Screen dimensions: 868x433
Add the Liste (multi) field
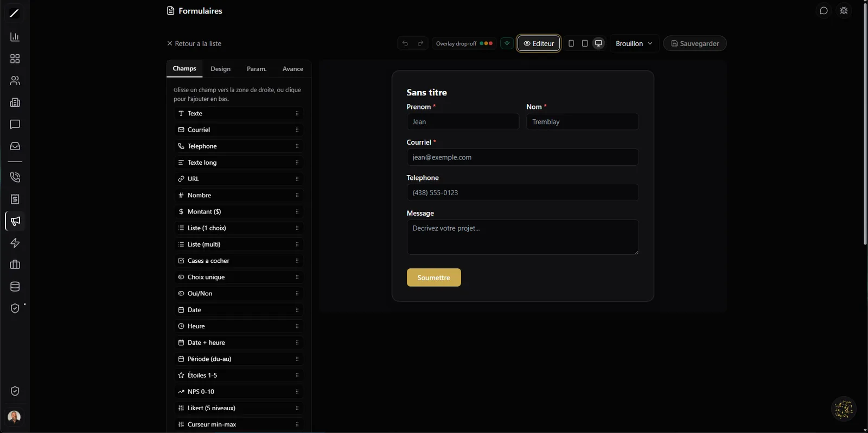click(239, 244)
